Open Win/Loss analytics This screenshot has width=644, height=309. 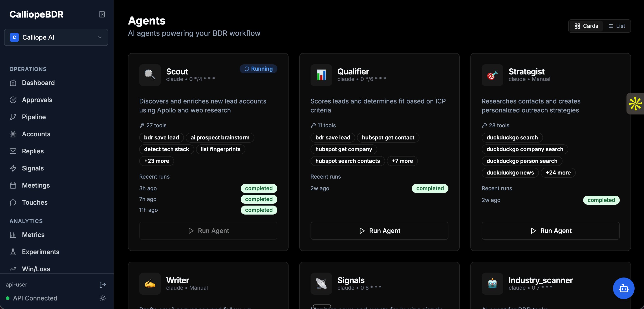tap(36, 269)
